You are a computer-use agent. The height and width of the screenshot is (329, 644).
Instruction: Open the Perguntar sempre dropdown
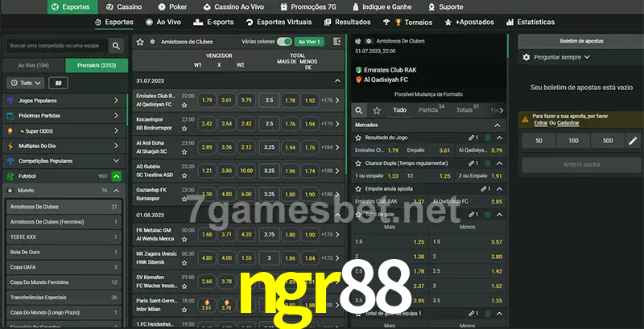coord(561,57)
